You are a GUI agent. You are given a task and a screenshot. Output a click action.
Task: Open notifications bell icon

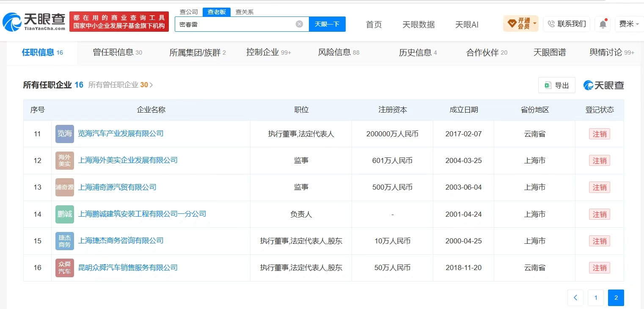603,24
